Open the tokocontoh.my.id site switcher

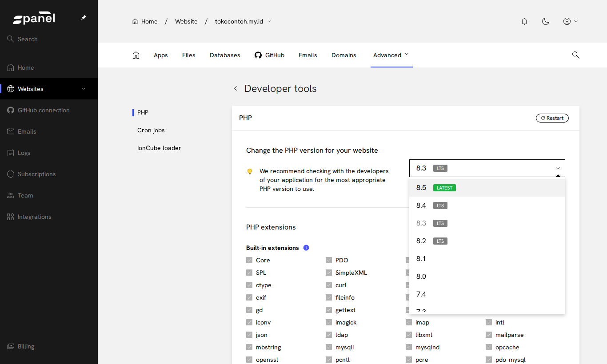243,21
